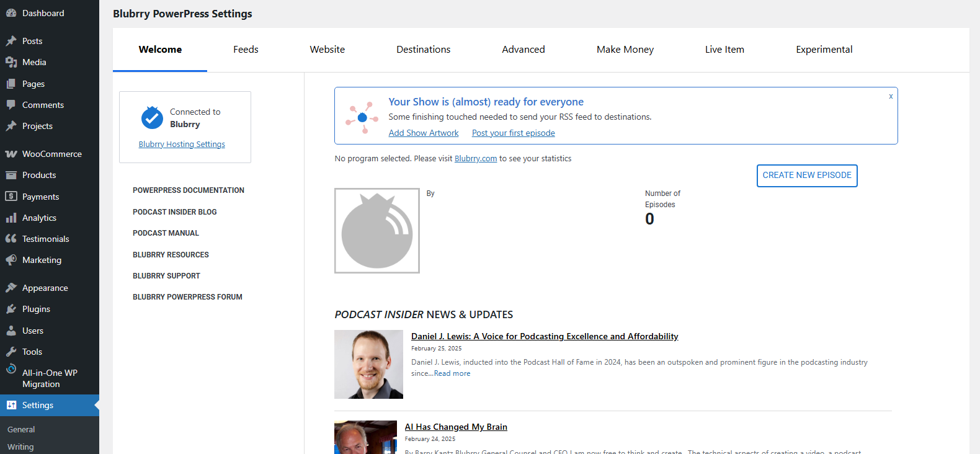Click the Analytics bar chart icon
The image size is (980, 454).
click(11, 218)
